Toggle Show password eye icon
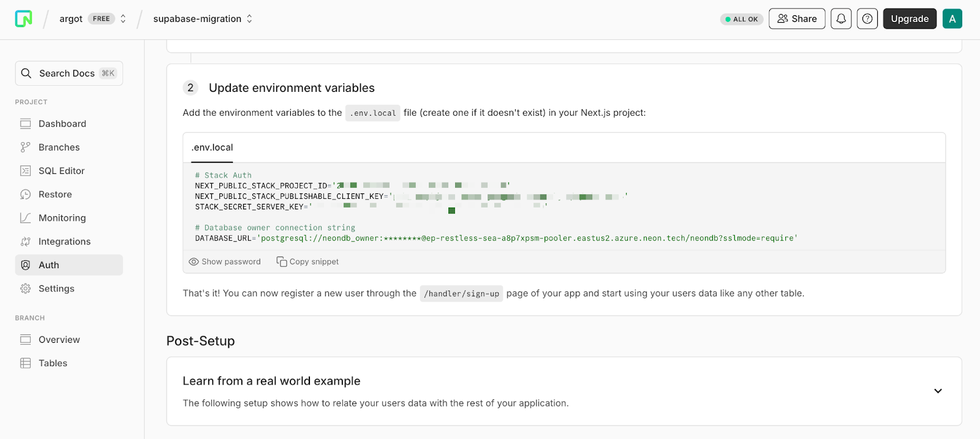This screenshot has width=980, height=439. pyautogui.click(x=194, y=261)
